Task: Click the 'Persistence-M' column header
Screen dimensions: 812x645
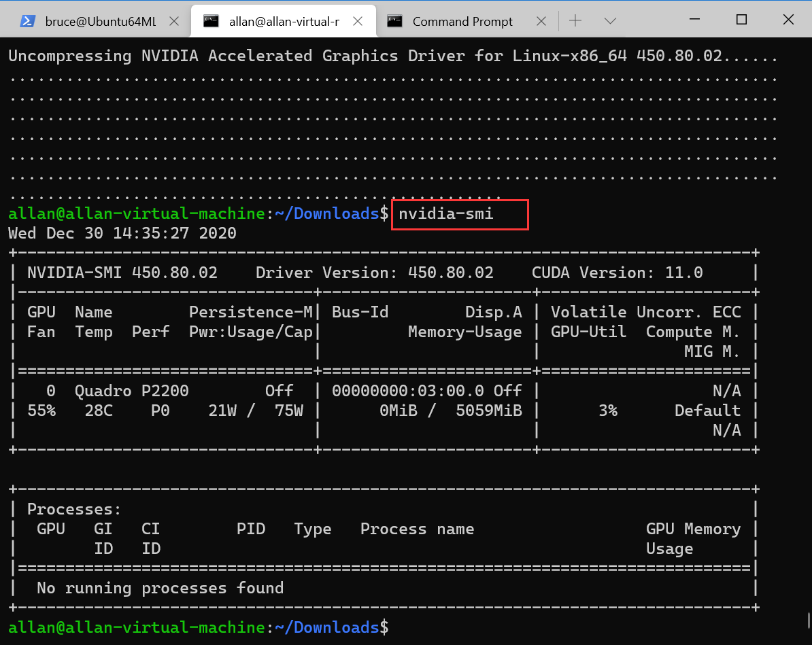Action: (x=251, y=312)
